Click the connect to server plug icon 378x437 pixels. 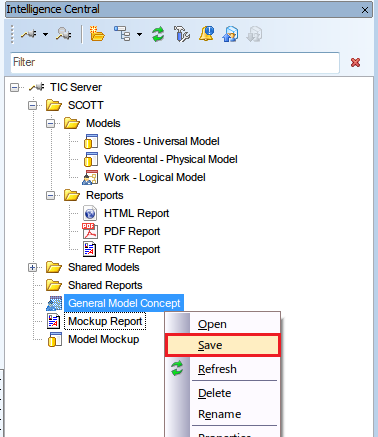(x=29, y=34)
